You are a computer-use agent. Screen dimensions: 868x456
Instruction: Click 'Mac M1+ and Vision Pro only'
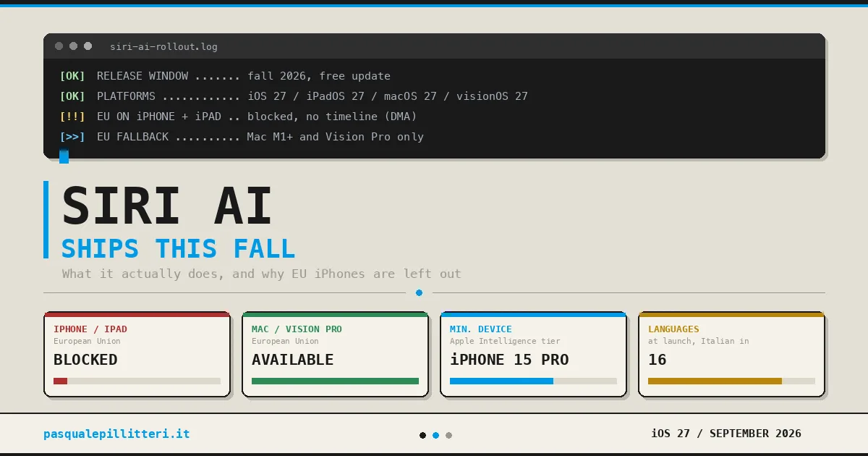(336, 137)
